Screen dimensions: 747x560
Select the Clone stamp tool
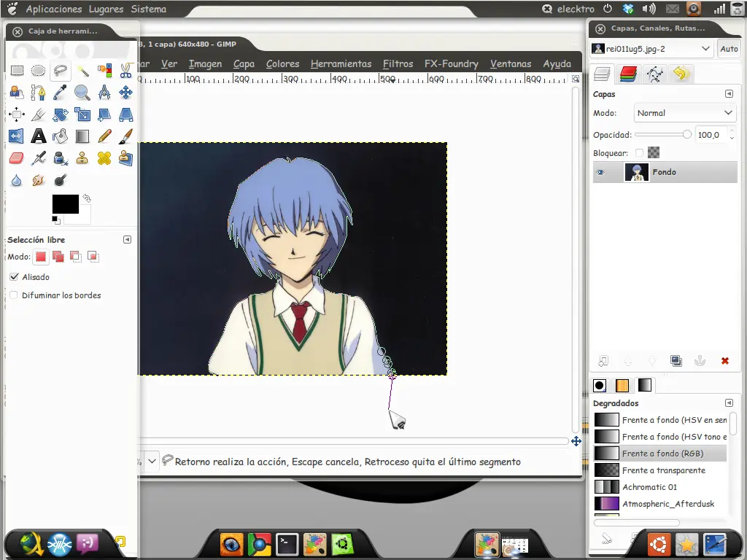82,157
